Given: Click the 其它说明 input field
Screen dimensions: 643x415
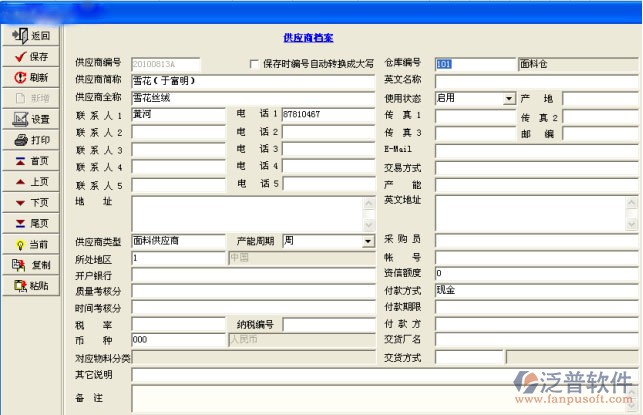Looking at the screenshot, I should 385,374.
